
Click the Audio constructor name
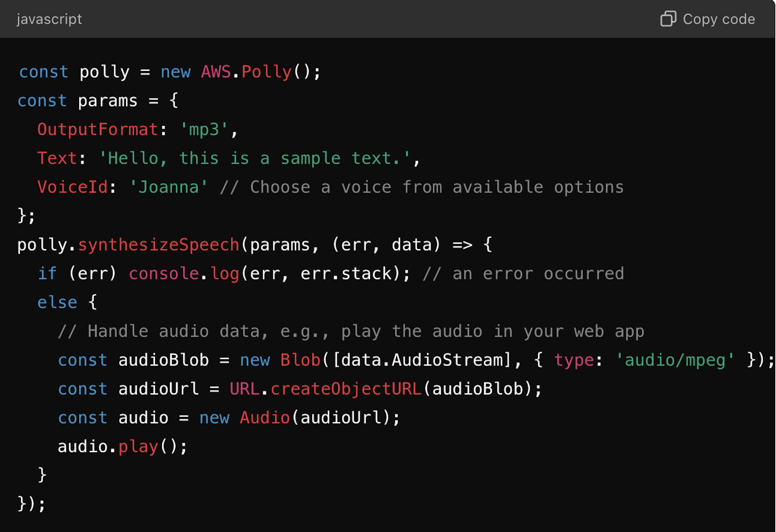pos(265,418)
